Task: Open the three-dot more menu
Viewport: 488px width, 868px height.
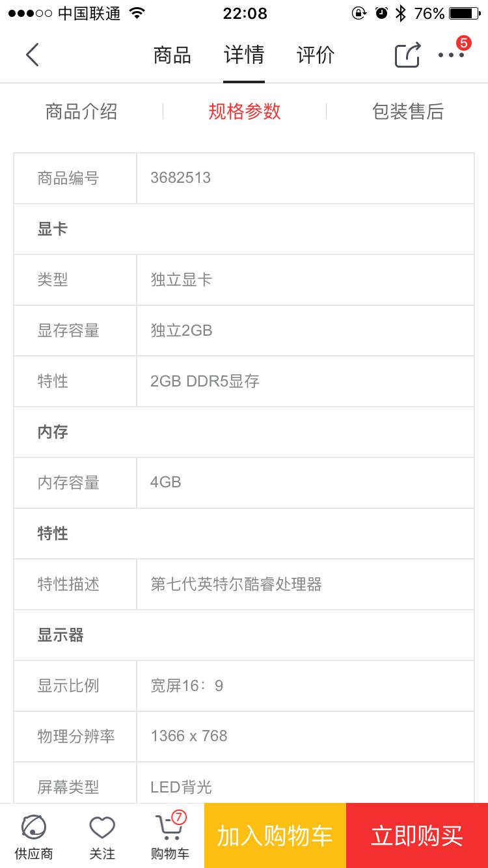Action: (451, 55)
